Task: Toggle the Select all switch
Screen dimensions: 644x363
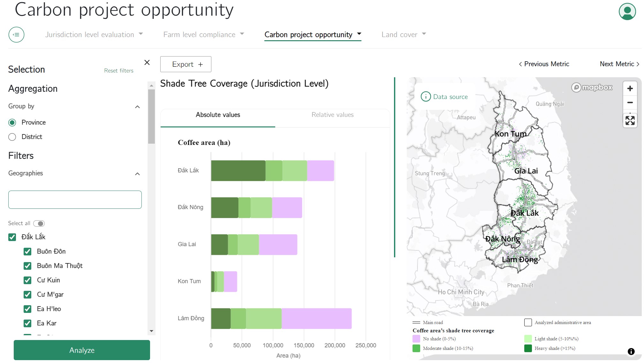Action: [39, 223]
